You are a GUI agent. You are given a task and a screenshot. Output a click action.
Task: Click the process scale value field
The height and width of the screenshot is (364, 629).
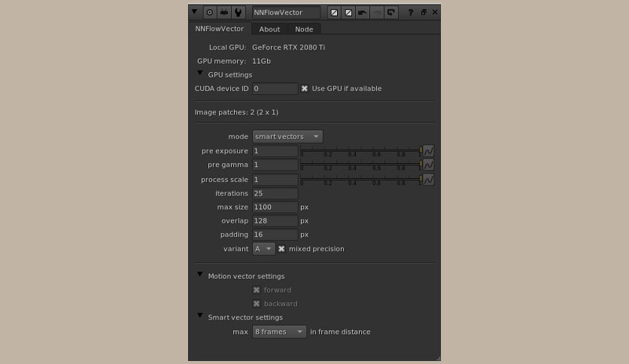click(x=275, y=180)
